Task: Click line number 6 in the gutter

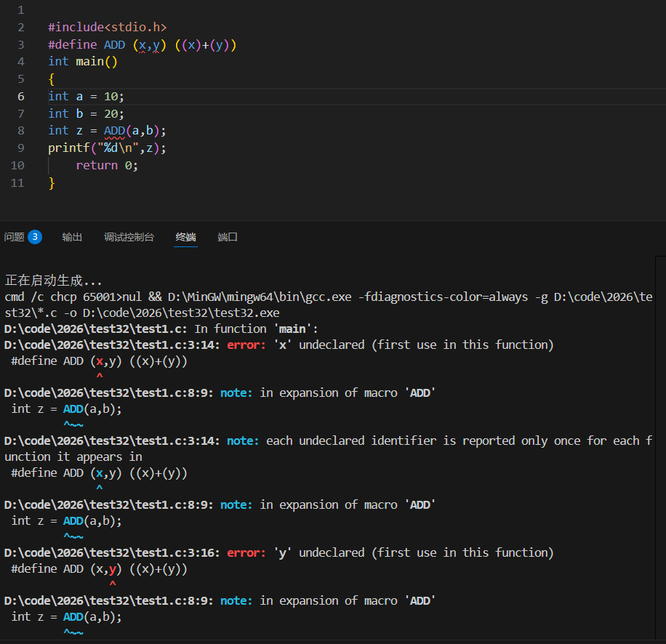Action: (x=21, y=97)
